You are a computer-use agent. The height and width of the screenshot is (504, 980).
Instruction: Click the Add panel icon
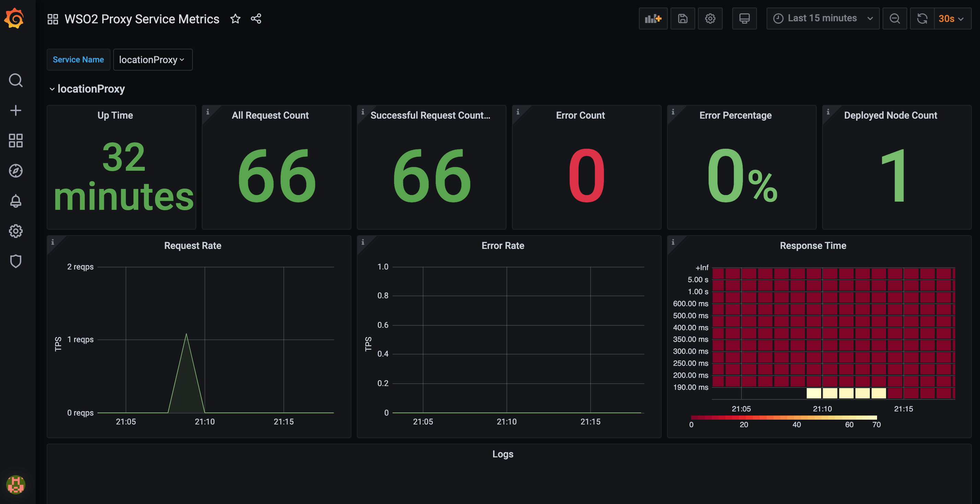tap(653, 18)
